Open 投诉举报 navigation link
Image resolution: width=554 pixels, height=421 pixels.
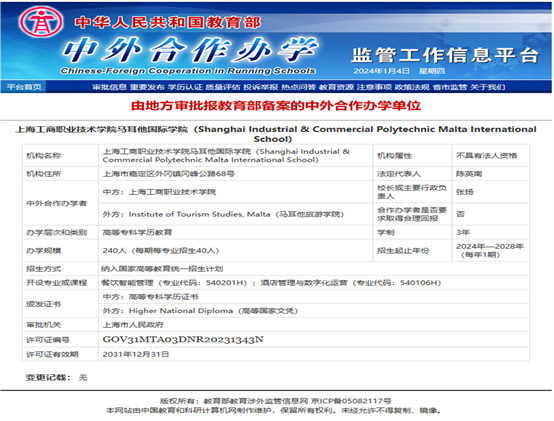click(261, 87)
